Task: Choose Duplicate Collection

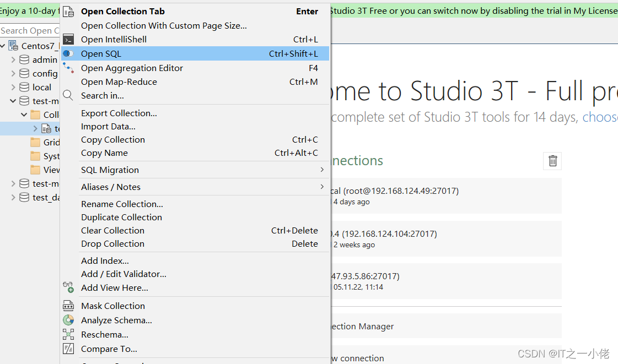Action: point(196,217)
